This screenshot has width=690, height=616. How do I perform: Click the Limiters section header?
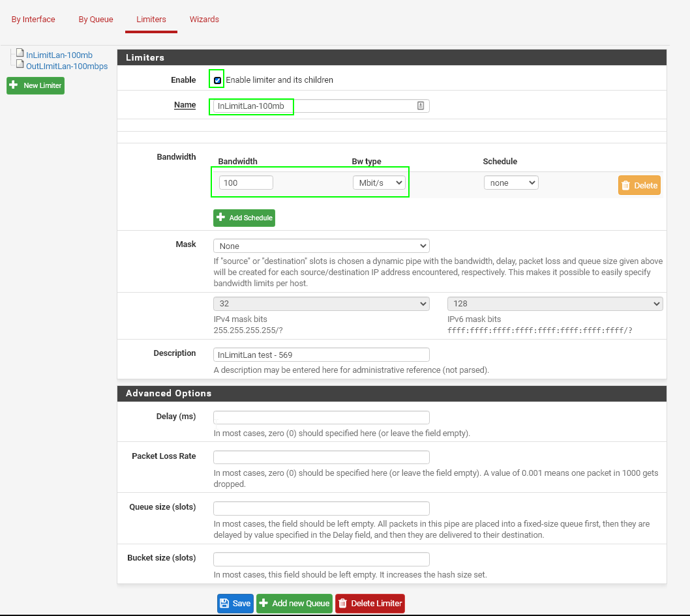[x=392, y=57]
